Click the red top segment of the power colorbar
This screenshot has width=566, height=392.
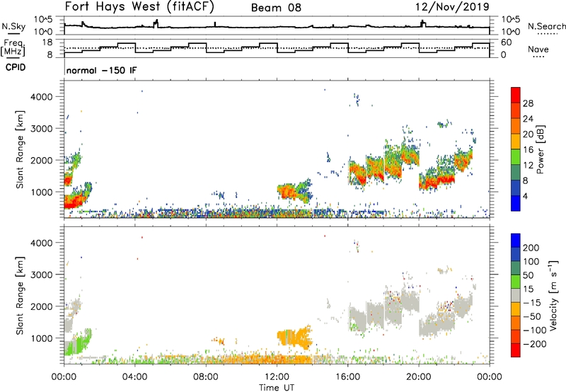click(x=516, y=95)
